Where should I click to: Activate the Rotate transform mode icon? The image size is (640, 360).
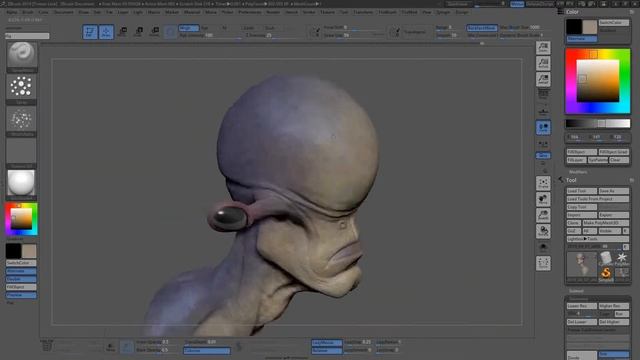[155, 31]
